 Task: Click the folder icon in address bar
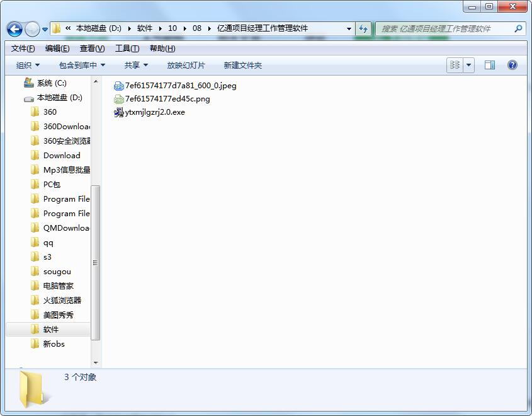[56, 28]
